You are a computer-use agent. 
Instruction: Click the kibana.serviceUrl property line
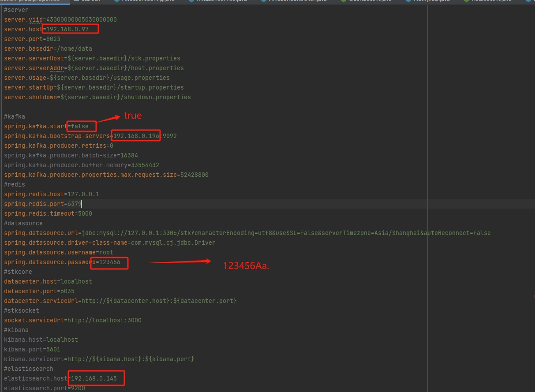pos(99,359)
